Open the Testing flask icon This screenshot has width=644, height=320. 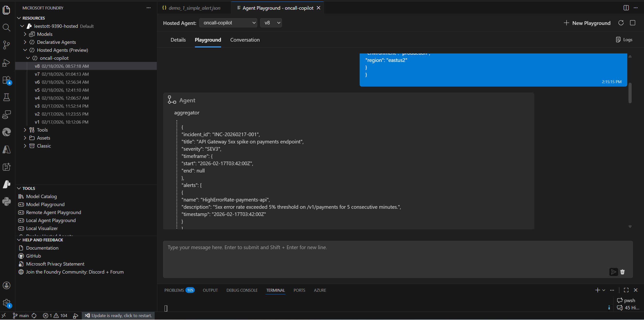[x=7, y=97]
